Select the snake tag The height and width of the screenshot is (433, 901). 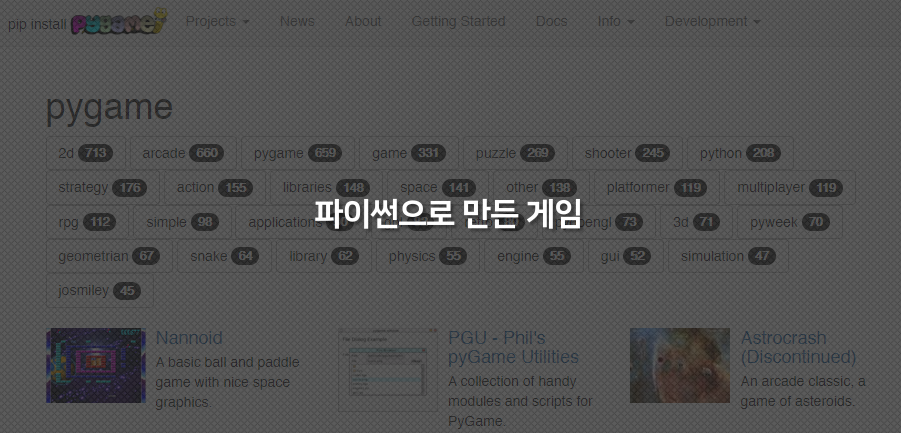(x=224, y=256)
